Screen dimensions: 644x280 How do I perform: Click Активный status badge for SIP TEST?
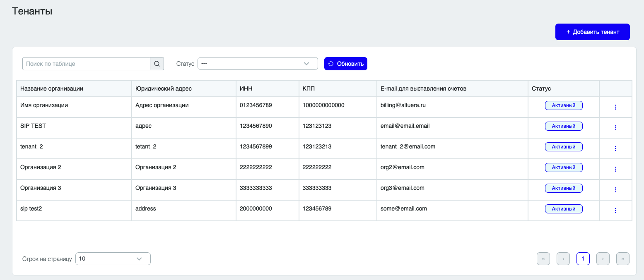[x=564, y=126]
